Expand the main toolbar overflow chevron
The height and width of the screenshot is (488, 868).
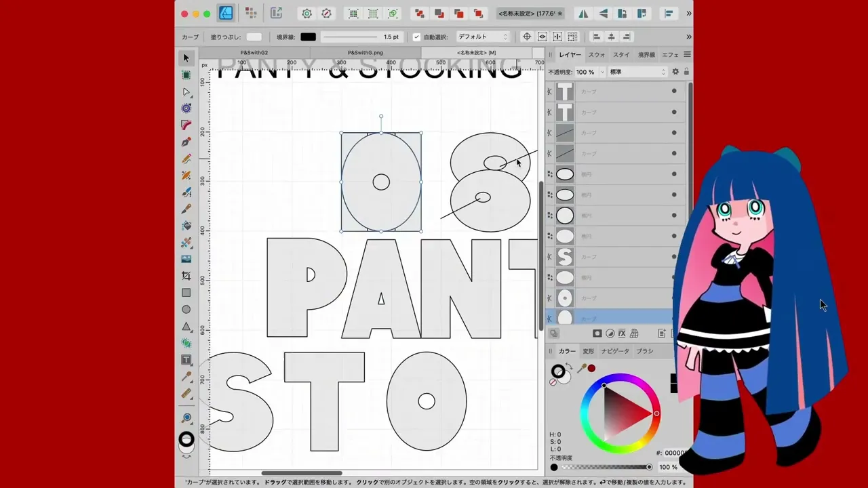click(689, 13)
